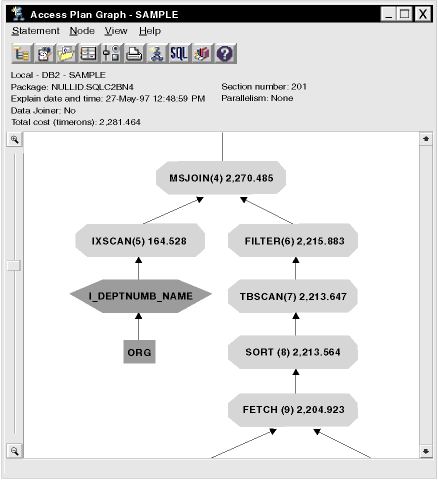Select the MSJOIN(4) operator node
438x481 pixels.
point(221,178)
